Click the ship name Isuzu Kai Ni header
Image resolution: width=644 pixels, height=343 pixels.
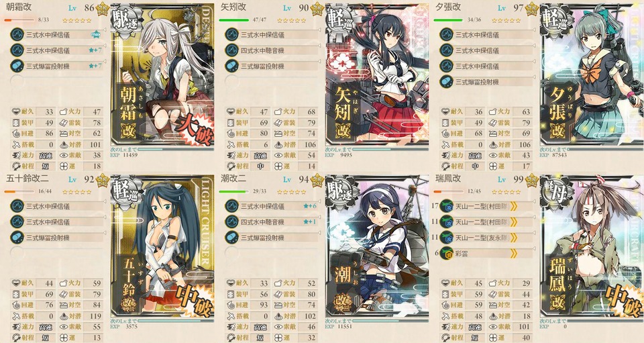tap(27, 179)
